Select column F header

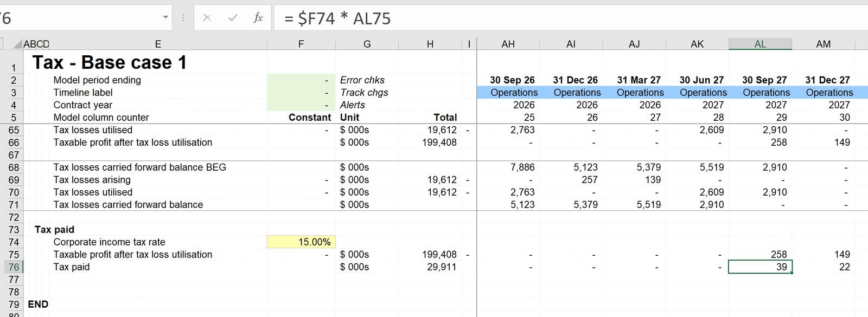pyautogui.click(x=301, y=44)
